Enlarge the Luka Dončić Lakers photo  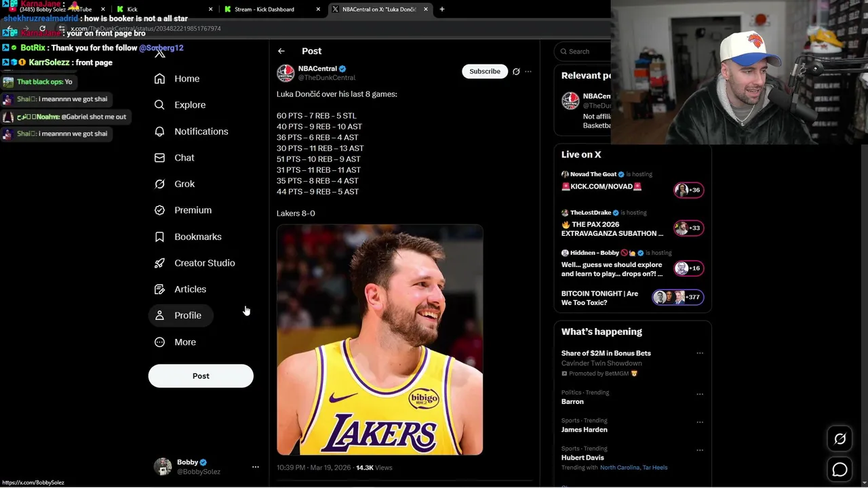pyautogui.click(x=380, y=340)
